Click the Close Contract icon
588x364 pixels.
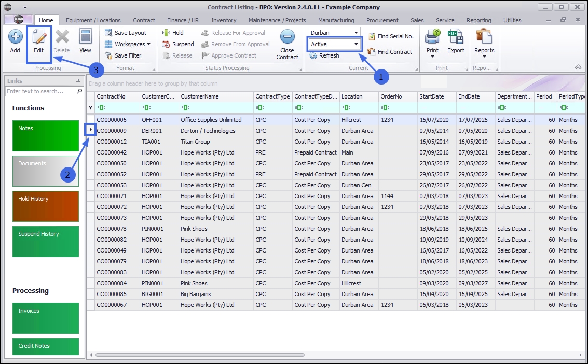pyautogui.click(x=287, y=37)
